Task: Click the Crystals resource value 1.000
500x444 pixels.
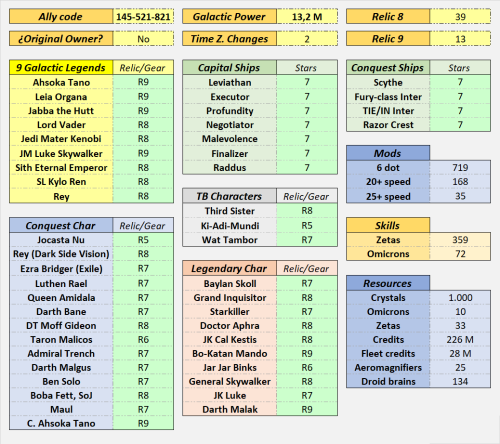Action: point(460,297)
